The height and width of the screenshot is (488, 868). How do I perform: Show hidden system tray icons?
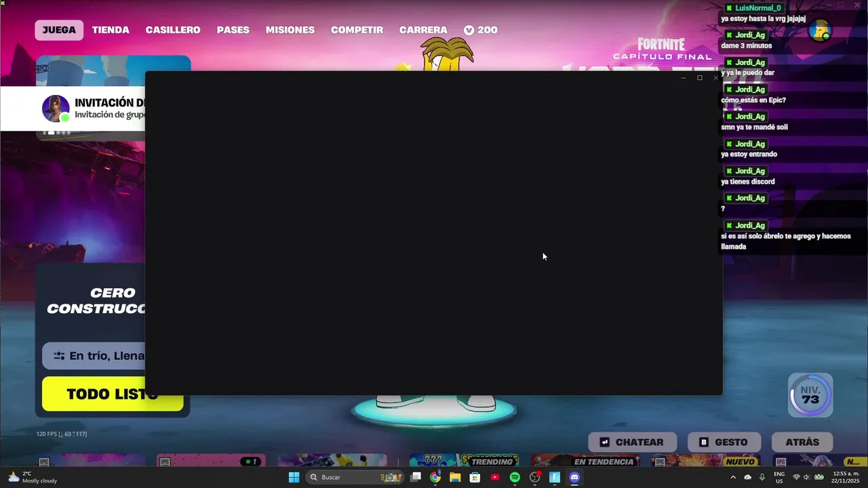click(733, 477)
